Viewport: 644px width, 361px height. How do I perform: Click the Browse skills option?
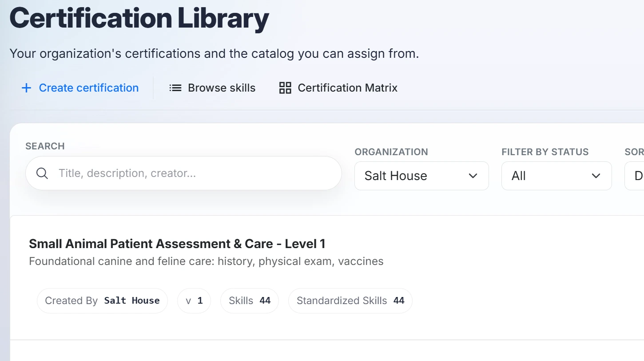click(x=222, y=88)
